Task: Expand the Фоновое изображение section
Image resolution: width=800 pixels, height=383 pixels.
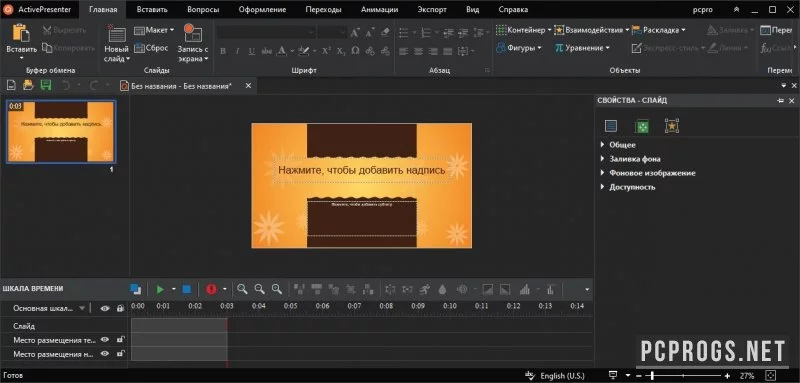Action: pos(604,173)
